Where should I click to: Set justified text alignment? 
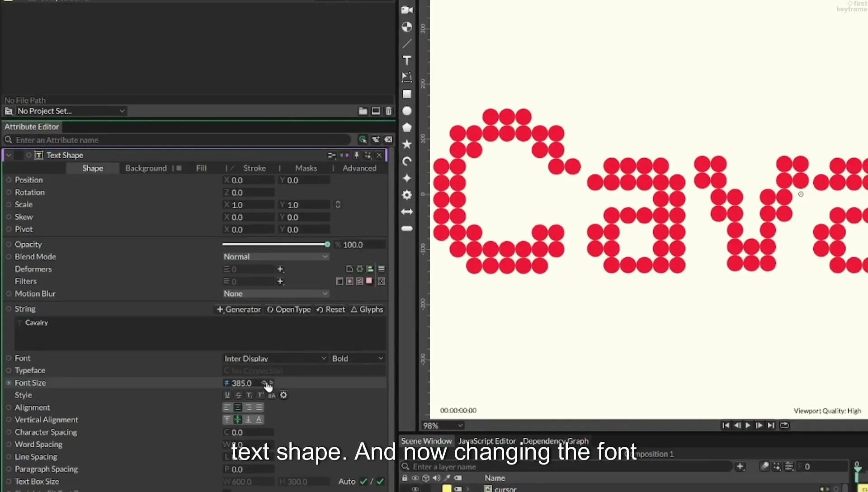point(259,407)
